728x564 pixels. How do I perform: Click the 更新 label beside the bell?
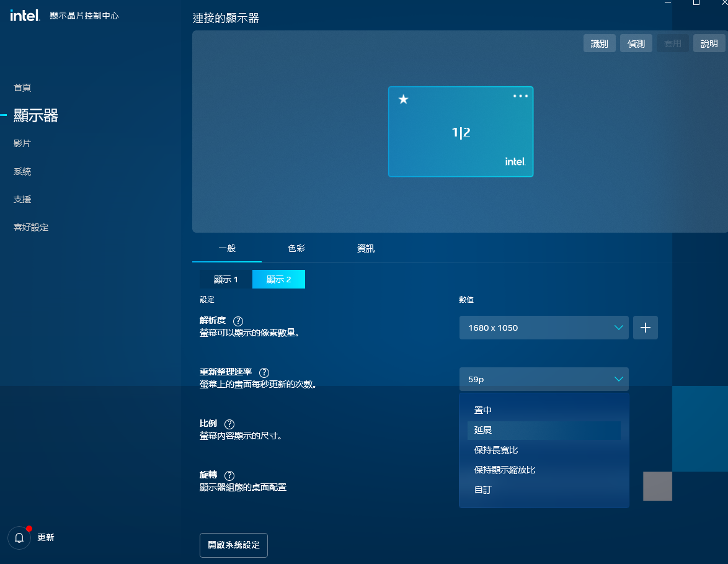pos(46,537)
